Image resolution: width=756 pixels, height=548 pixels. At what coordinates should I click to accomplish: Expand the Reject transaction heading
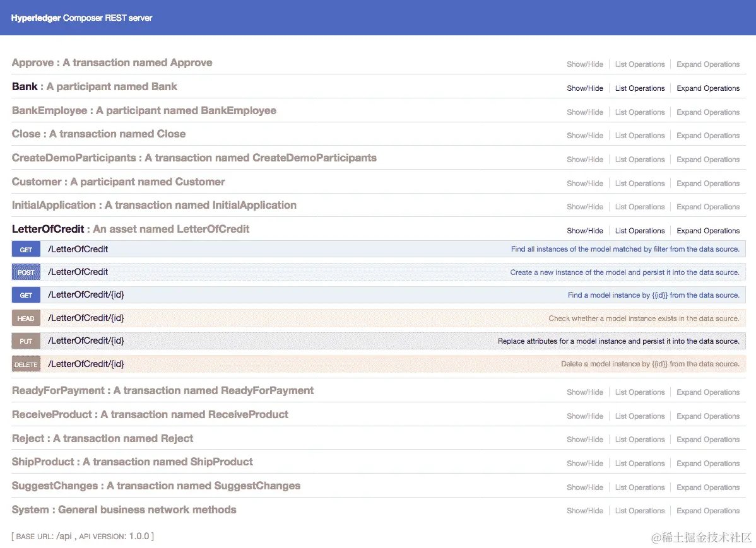103,439
